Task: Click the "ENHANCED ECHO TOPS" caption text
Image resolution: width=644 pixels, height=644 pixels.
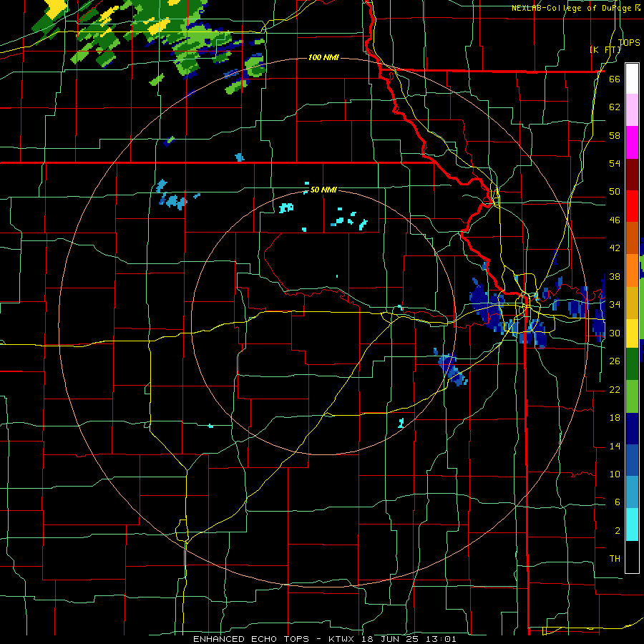Action: pos(251,639)
